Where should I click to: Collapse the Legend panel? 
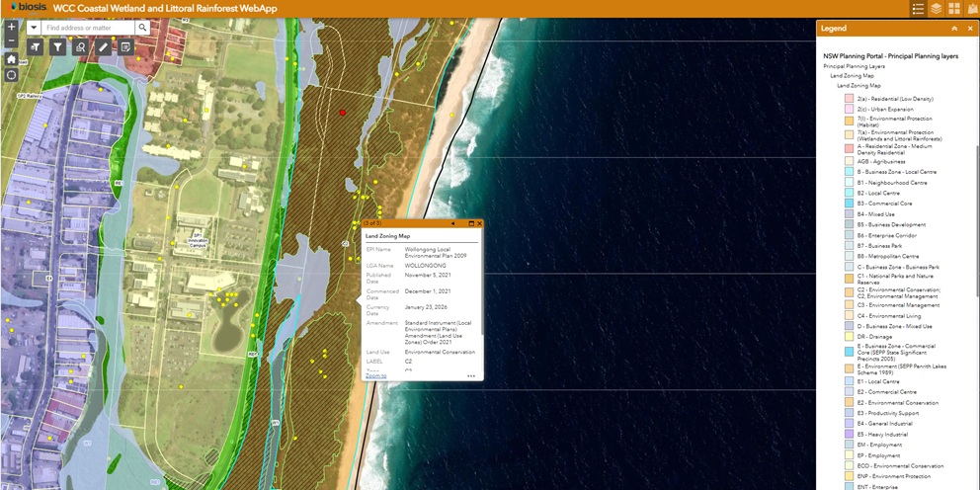click(x=954, y=29)
